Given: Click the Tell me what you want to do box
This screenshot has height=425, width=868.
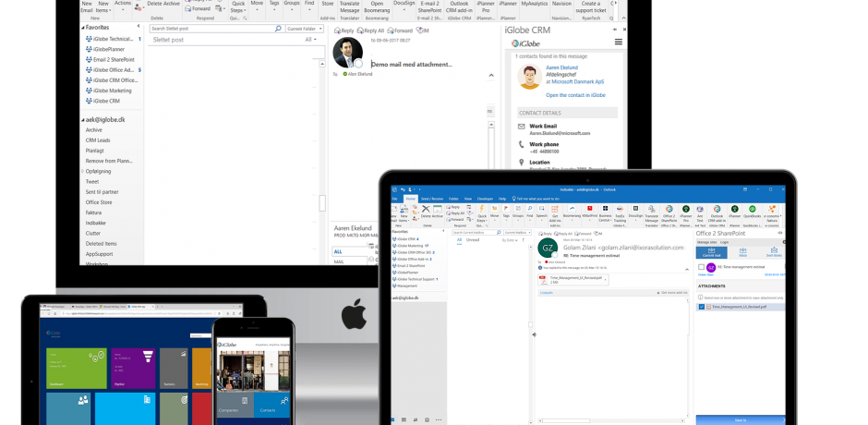Looking at the screenshot, I should tap(536, 199).
